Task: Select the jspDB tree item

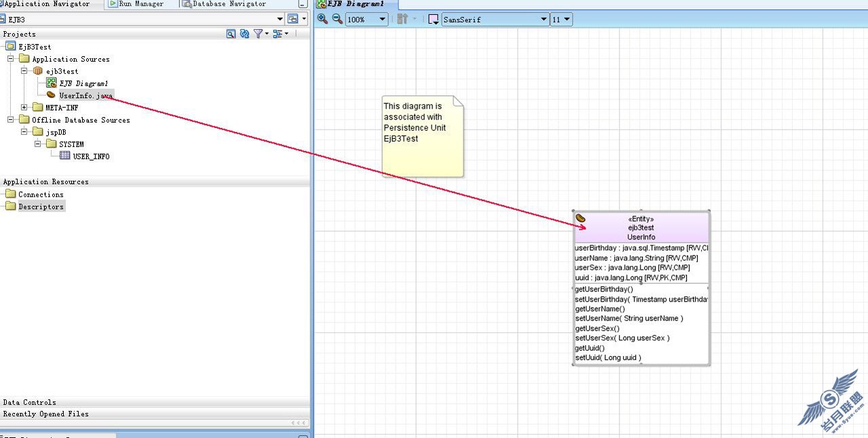Action: click(x=56, y=132)
